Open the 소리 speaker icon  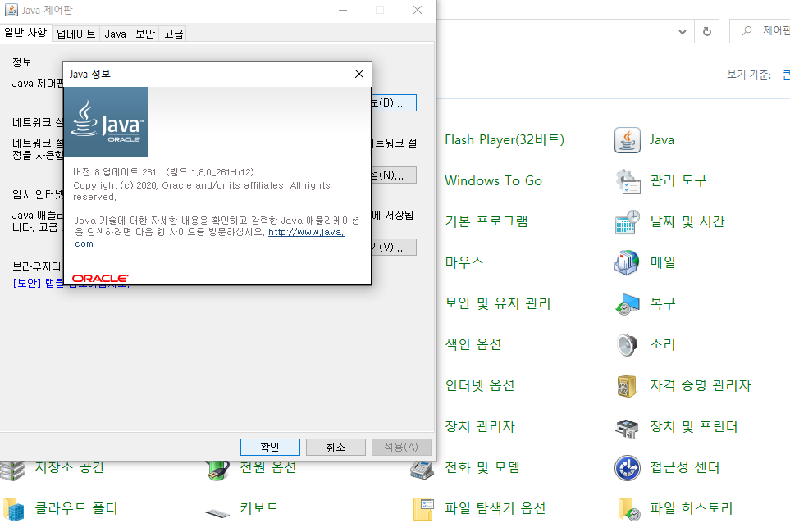[x=628, y=345]
